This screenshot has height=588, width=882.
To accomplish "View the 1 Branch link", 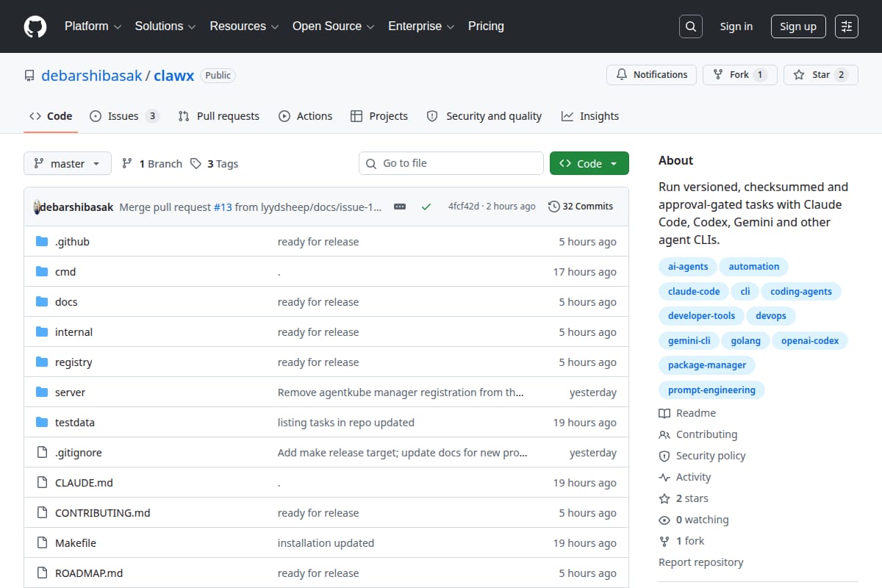I will (152, 164).
